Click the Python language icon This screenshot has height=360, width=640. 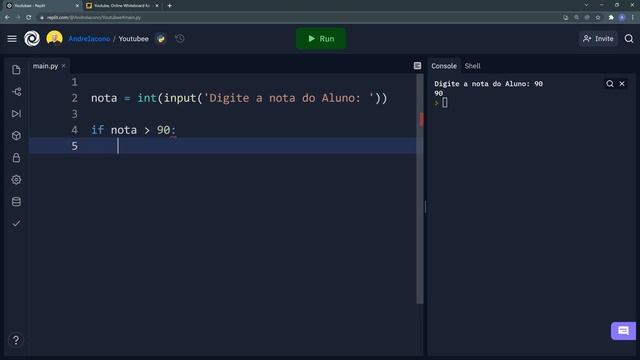point(161,39)
